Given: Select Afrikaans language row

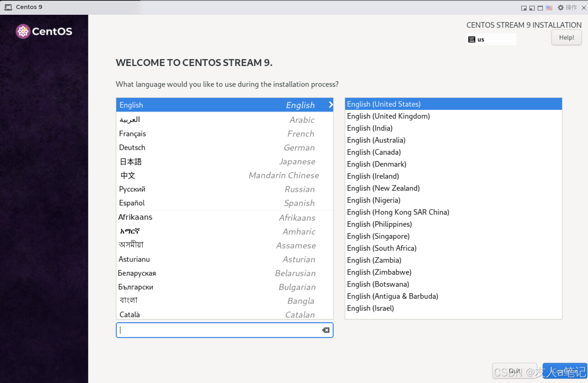Looking at the screenshot, I should 225,217.
